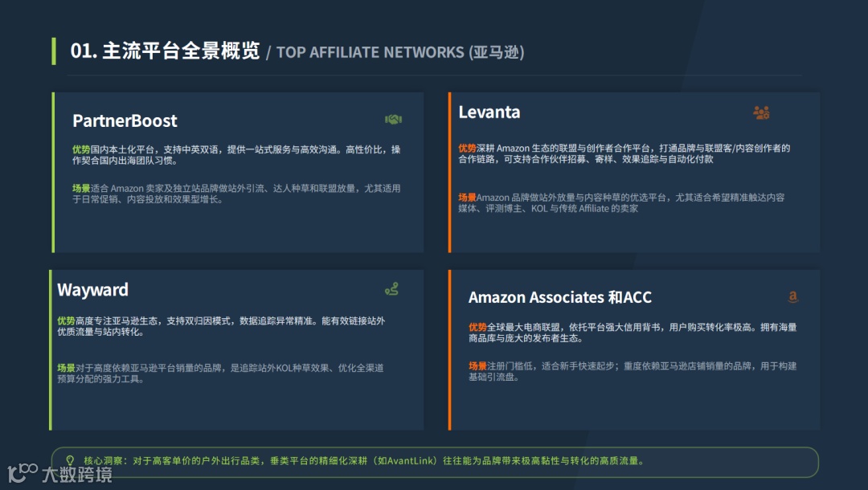Click the people group icon on Levanta card
868x490 pixels.
coord(761,112)
